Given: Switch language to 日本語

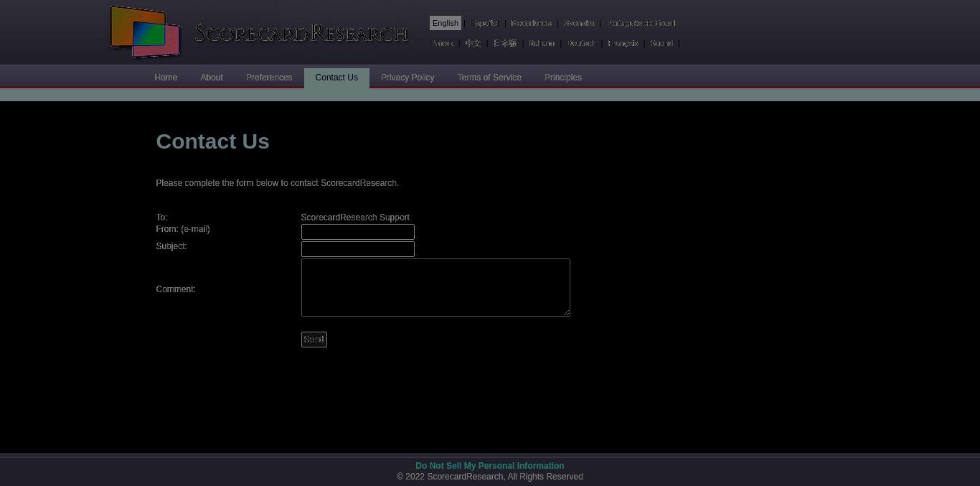Looking at the screenshot, I should pos(505,43).
